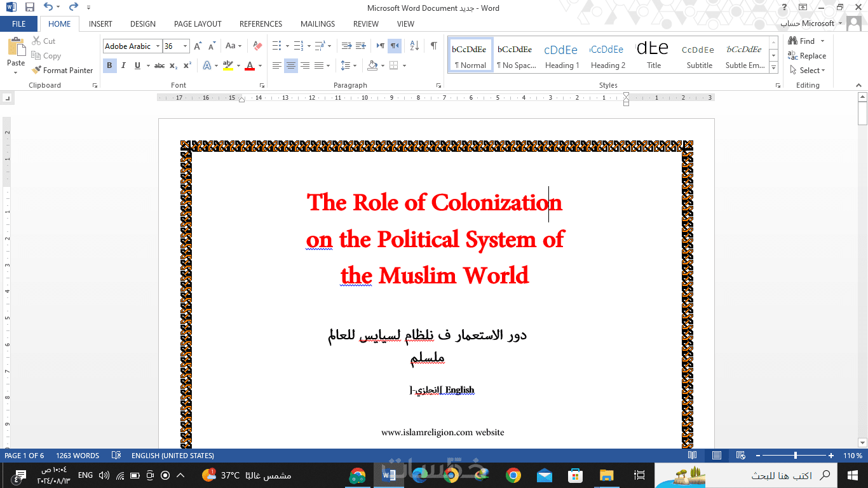The width and height of the screenshot is (868, 488).
Task: Open the font name dropdown
Action: [158, 46]
